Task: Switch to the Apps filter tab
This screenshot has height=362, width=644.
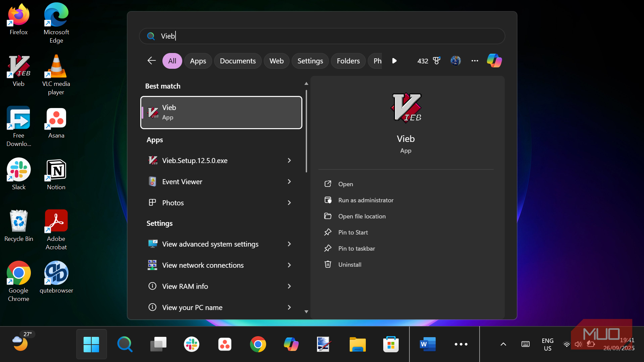Action: click(x=198, y=61)
